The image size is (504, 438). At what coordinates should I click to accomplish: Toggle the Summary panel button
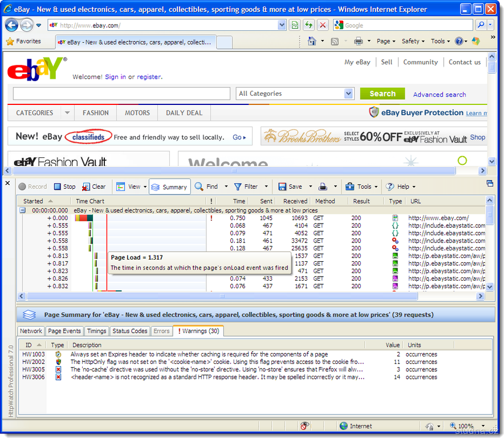click(x=169, y=186)
